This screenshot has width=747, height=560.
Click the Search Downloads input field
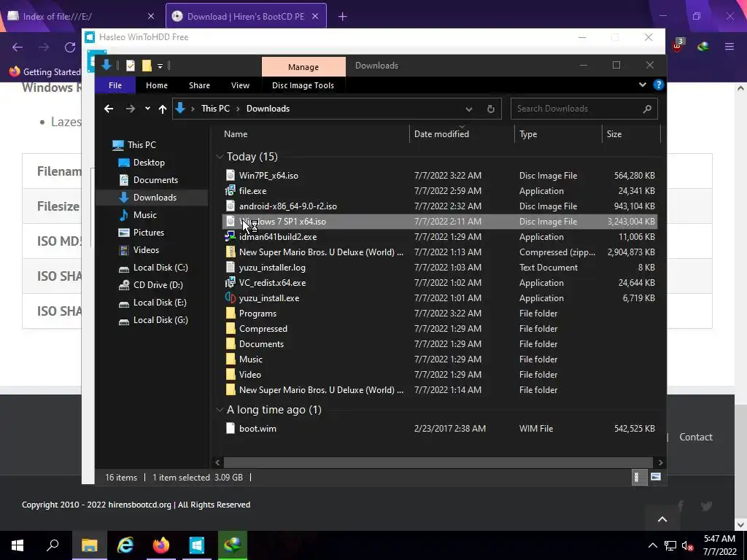(576, 109)
